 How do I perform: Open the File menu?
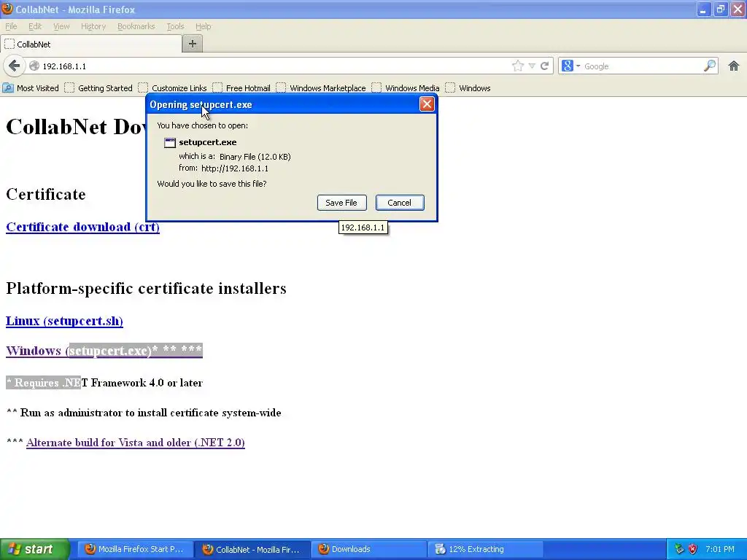[11, 26]
